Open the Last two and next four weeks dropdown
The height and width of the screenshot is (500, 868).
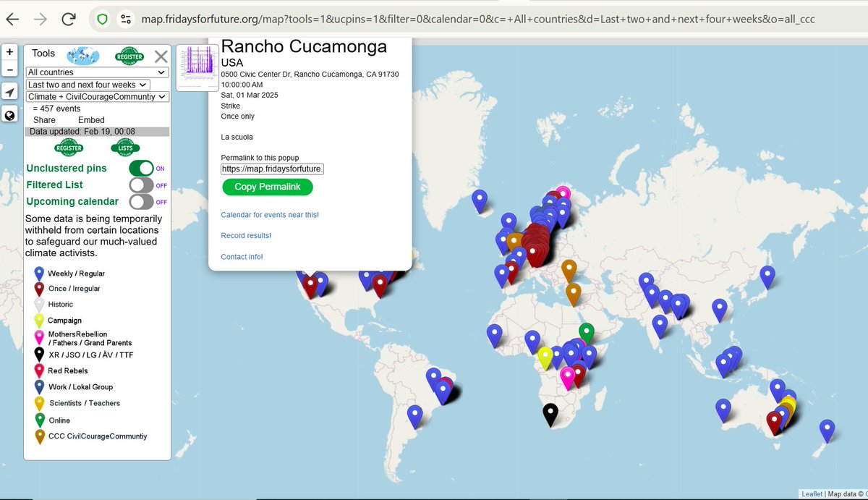(88, 85)
